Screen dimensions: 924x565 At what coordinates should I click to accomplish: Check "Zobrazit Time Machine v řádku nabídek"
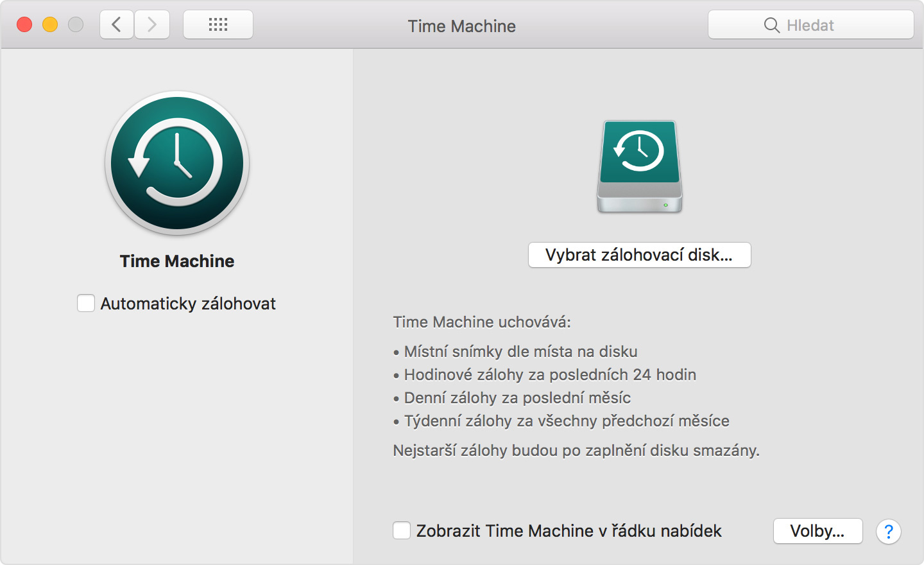click(x=402, y=530)
